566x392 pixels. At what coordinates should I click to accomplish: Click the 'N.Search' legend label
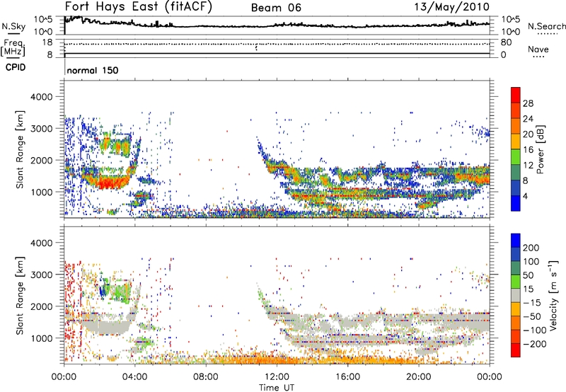coord(547,26)
